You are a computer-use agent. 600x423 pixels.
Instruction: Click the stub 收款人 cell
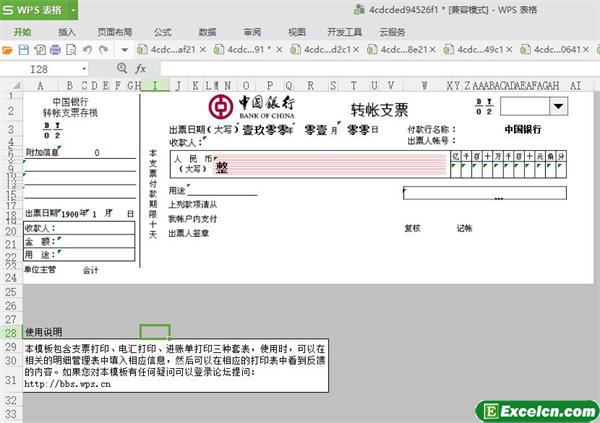point(79,228)
